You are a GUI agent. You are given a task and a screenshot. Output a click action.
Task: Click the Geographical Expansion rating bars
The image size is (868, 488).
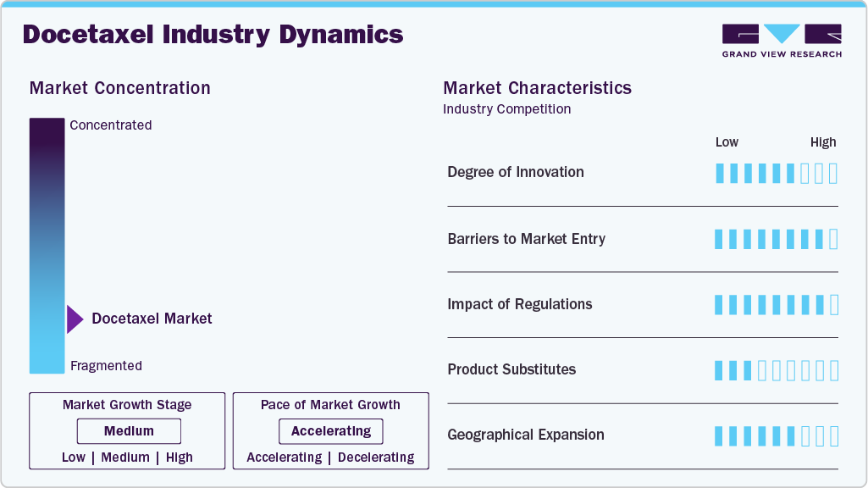tap(776, 435)
